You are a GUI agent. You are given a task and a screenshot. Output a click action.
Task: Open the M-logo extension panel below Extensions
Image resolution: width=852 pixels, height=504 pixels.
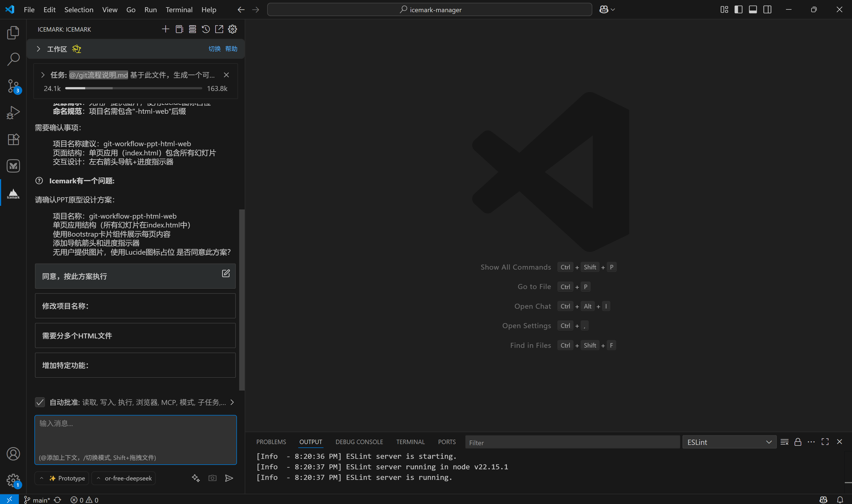pyautogui.click(x=13, y=166)
